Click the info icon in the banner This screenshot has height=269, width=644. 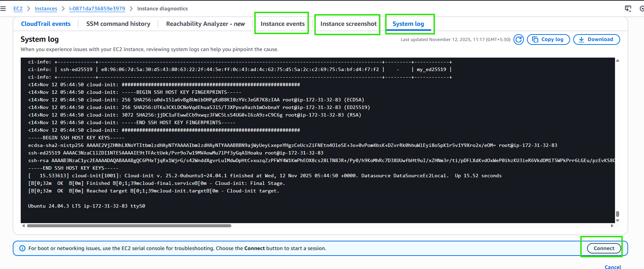[x=22, y=248]
